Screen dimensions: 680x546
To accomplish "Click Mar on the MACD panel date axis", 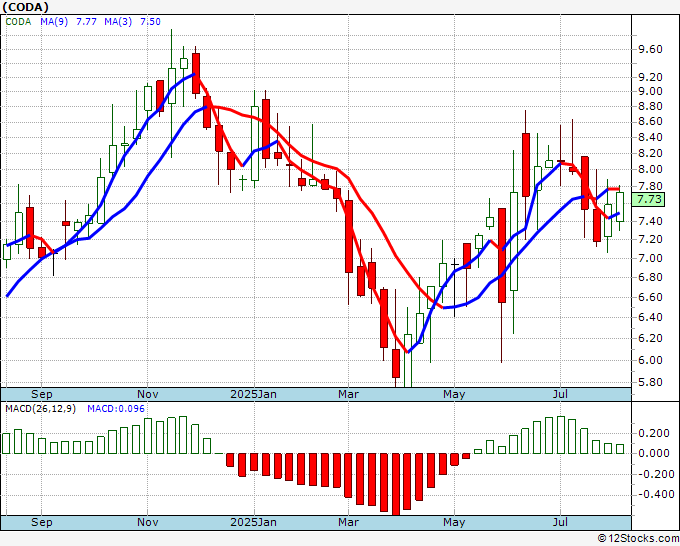I will tap(348, 522).
